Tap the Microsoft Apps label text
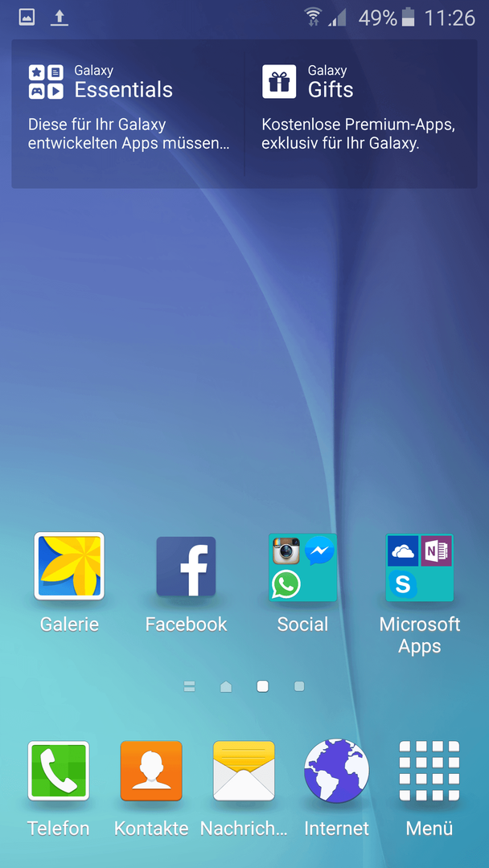Screen dimensions: 489x868 coord(420,636)
